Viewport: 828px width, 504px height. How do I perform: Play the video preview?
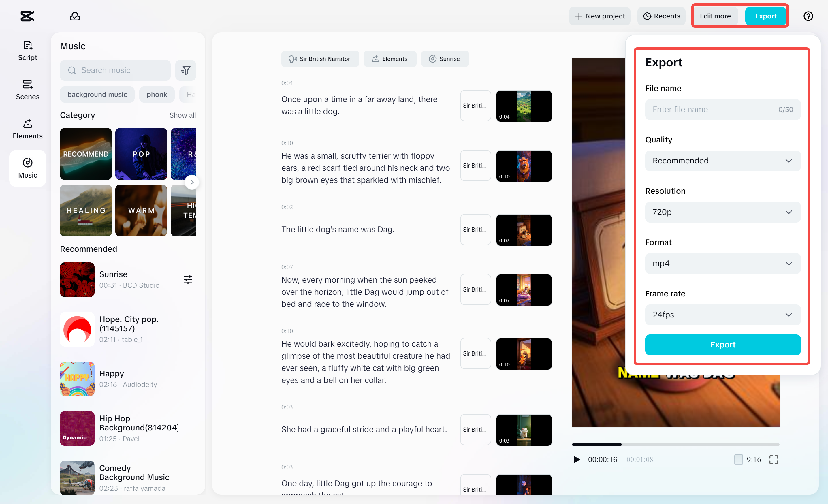[577, 459]
